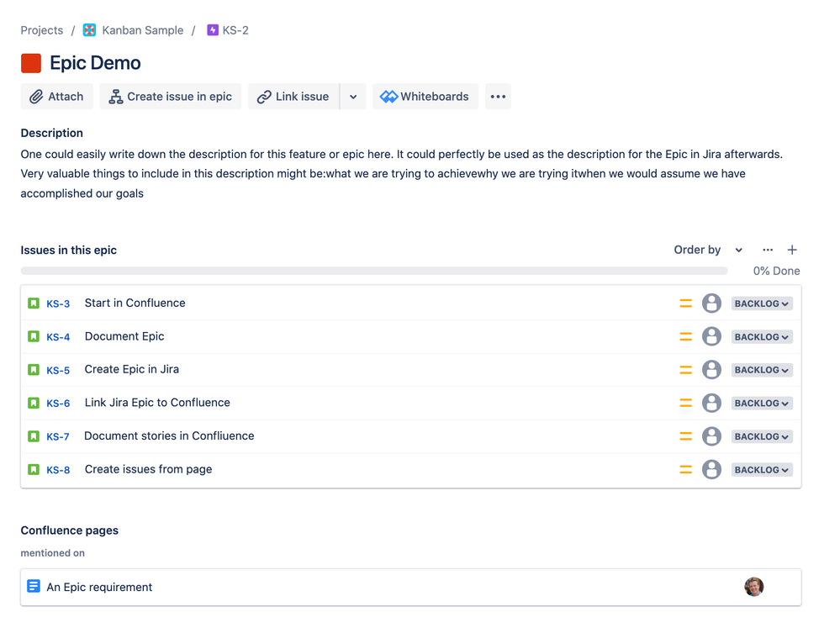Open issues list more options ellipsis
This screenshot has width=840, height=628.
pos(768,250)
